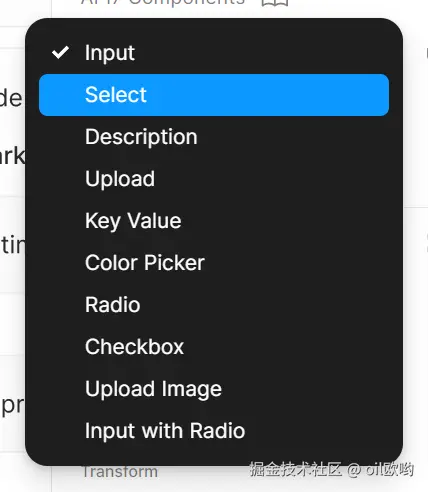The image size is (428, 492).
Task: Open the book icon beside Components heading
Action: [274, 3]
